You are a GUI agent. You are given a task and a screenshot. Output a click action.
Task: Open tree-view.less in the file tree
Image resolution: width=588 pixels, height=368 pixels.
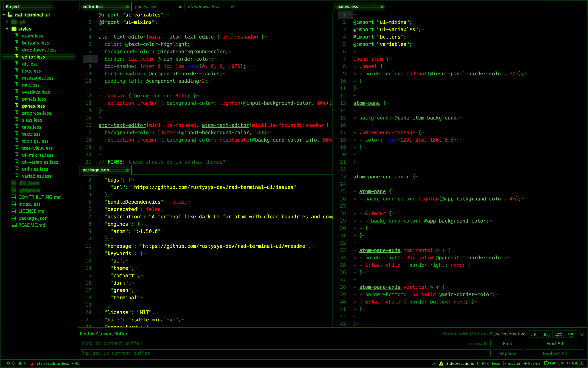pyautogui.click(x=37, y=148)
